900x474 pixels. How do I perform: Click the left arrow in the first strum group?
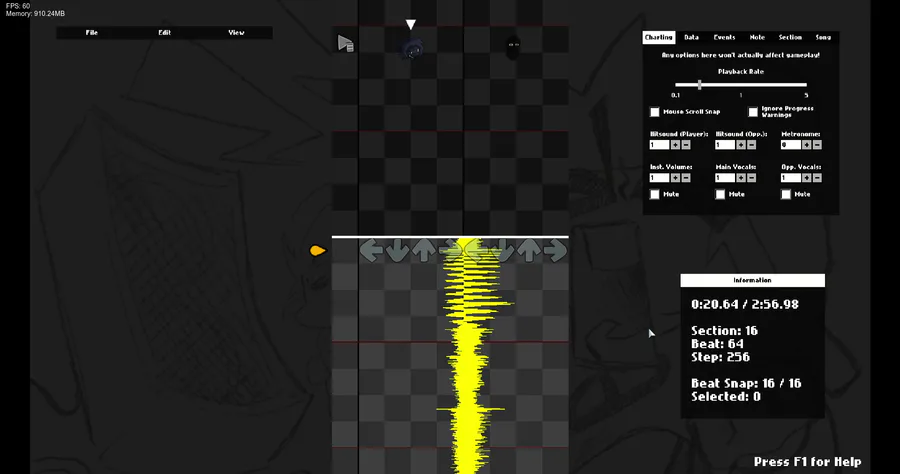point(371,251)
